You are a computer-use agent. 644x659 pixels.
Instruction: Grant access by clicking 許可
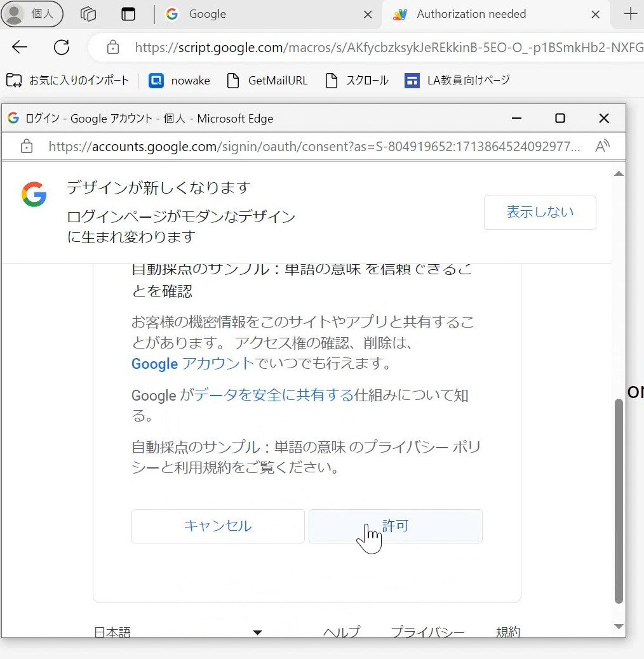coord(395,526)
